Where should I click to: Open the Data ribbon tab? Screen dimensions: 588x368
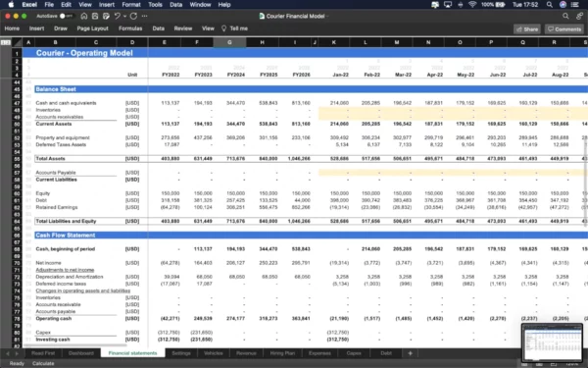click(158, 28)
